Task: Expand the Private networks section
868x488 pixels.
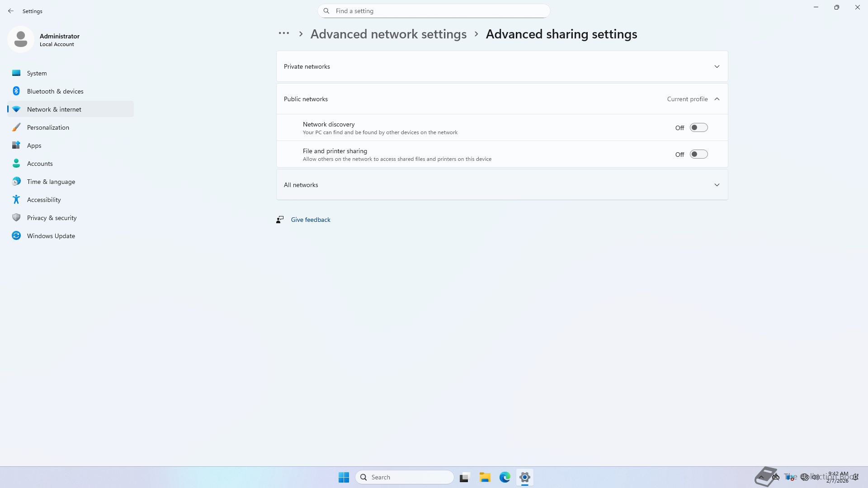Action: coord(717,66)
